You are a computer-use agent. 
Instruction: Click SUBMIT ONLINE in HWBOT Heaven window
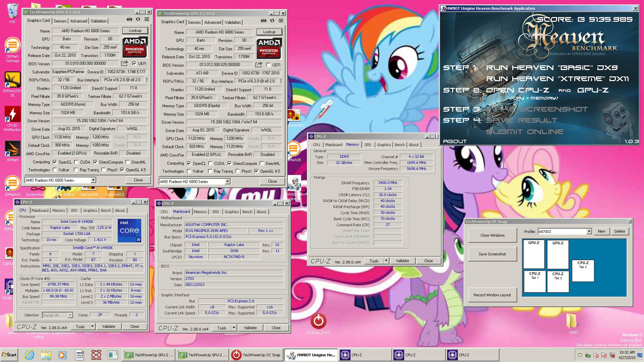[525, 132]
